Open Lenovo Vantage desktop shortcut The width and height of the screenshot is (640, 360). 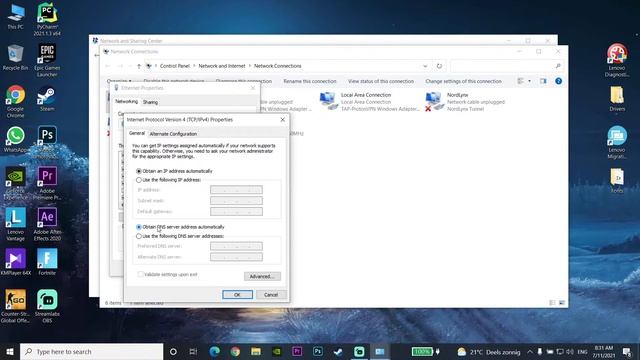point(16,224)
